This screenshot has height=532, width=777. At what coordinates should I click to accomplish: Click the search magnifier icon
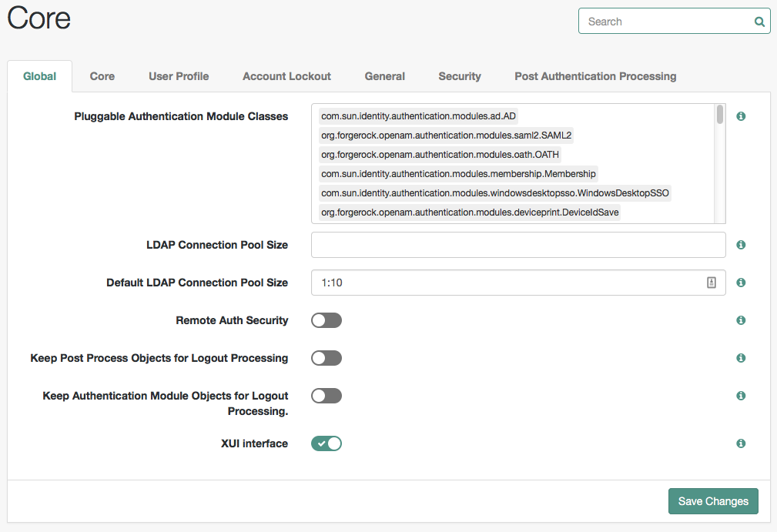(759, 22)
